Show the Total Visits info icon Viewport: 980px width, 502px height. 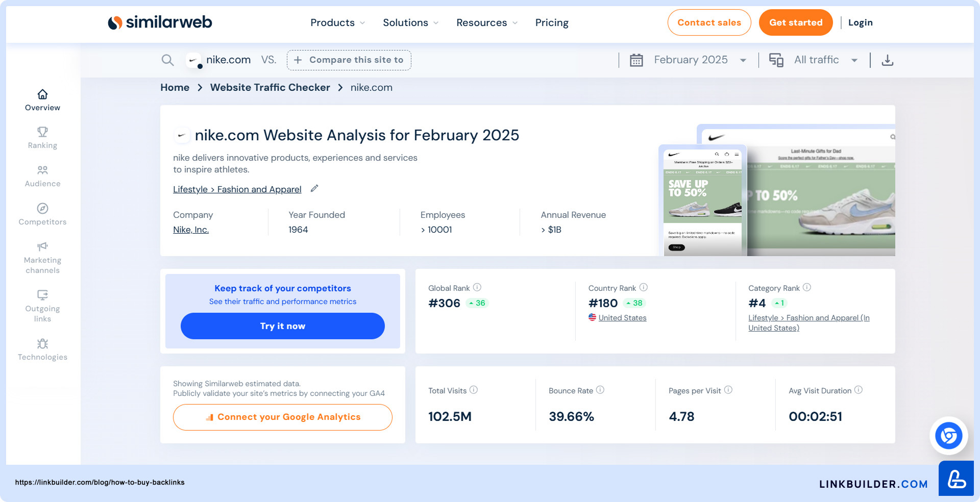[x=474, y=390]
